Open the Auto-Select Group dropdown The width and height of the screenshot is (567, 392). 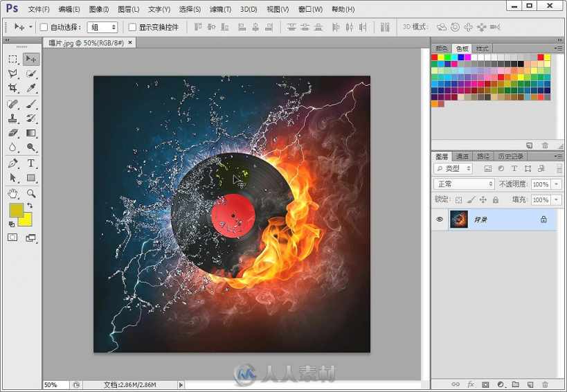102,27
